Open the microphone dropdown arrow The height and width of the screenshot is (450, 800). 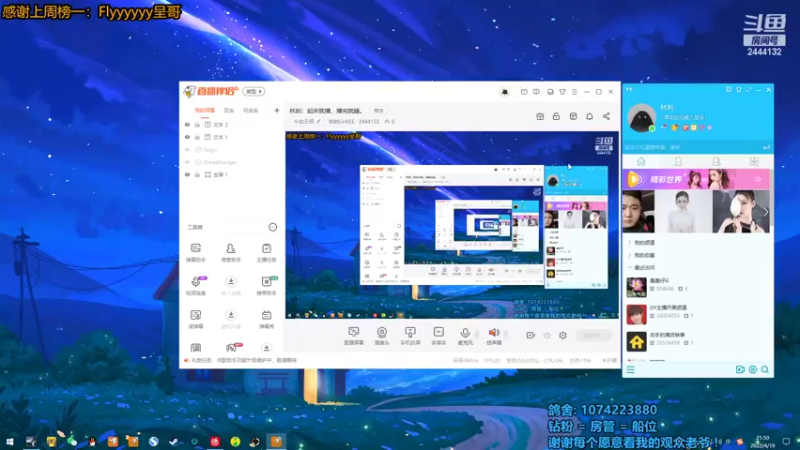point(477,335)
